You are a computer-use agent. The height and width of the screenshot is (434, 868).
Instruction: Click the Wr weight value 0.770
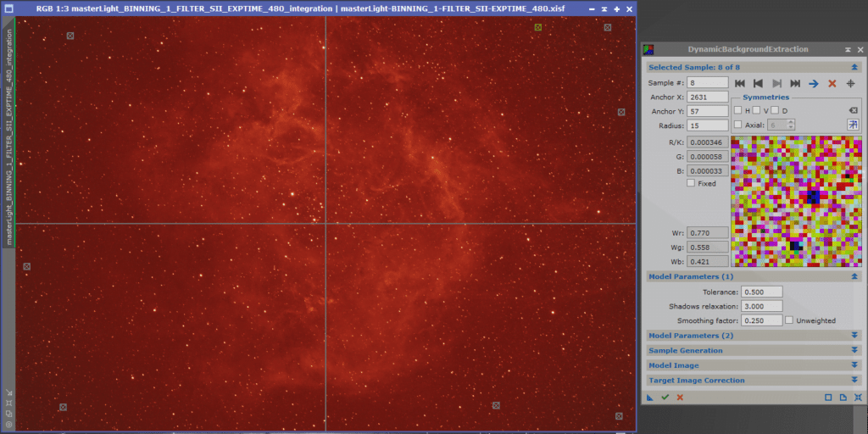pos(708,233)
